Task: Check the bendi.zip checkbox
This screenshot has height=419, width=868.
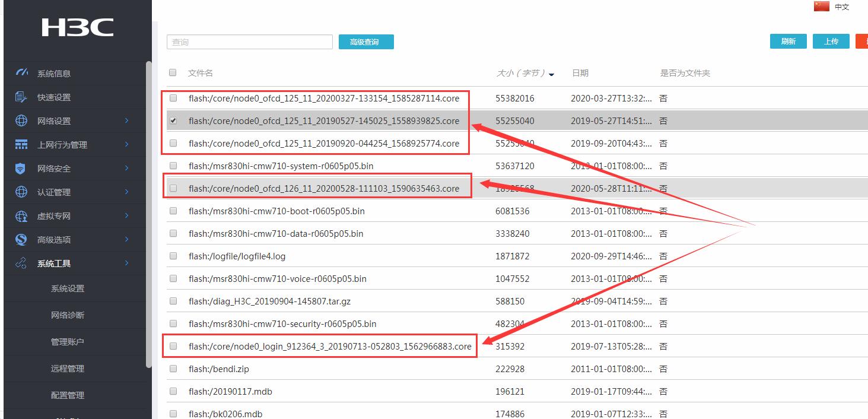Action: tap(173, 369)
